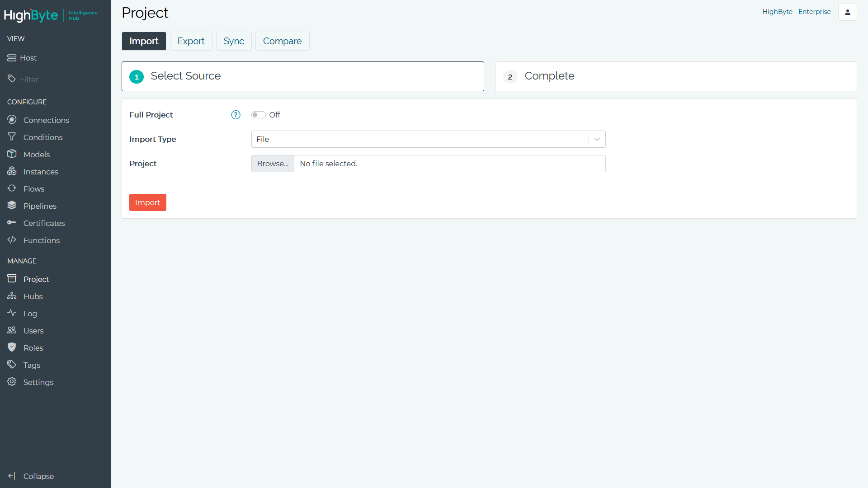Click the Certificates label in sidebar
The image size is (868, 488).
point(44,223)
